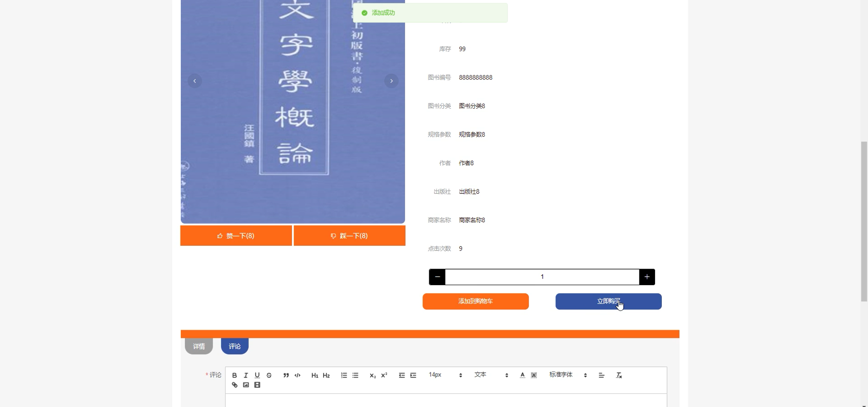Switch to the 评论 tab
This screenshot has height=407, width=868.
(235, 346)
